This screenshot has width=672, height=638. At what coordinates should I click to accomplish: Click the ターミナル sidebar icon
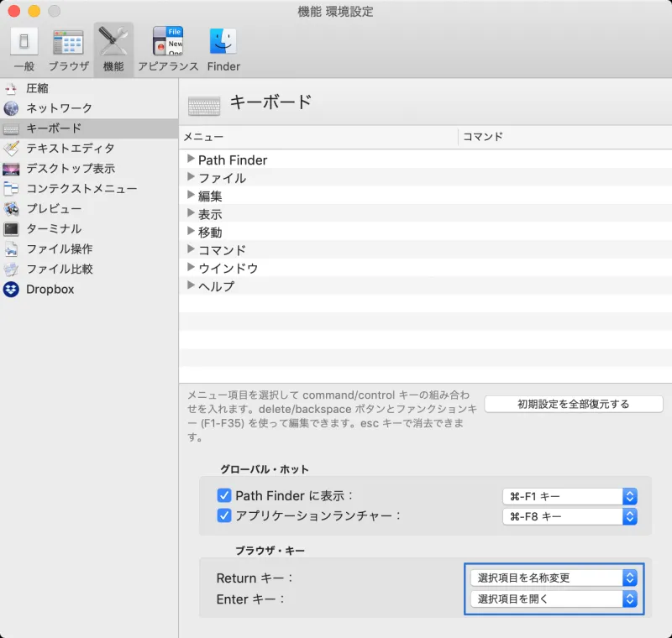(x=11, y=229)
